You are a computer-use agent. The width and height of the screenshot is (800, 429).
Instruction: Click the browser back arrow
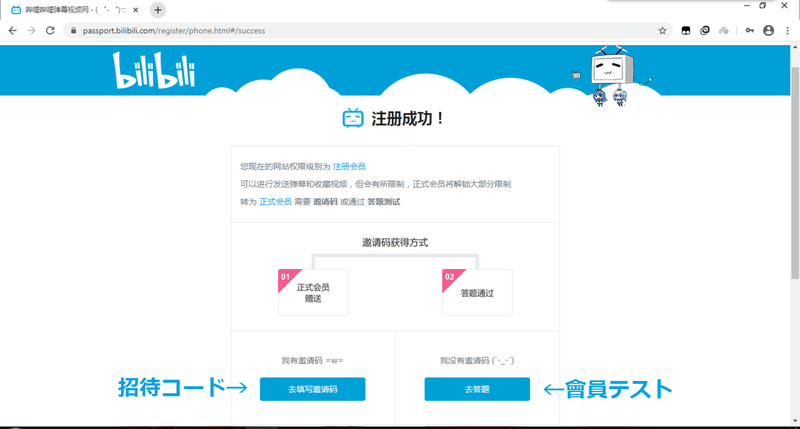pos(13,31)
